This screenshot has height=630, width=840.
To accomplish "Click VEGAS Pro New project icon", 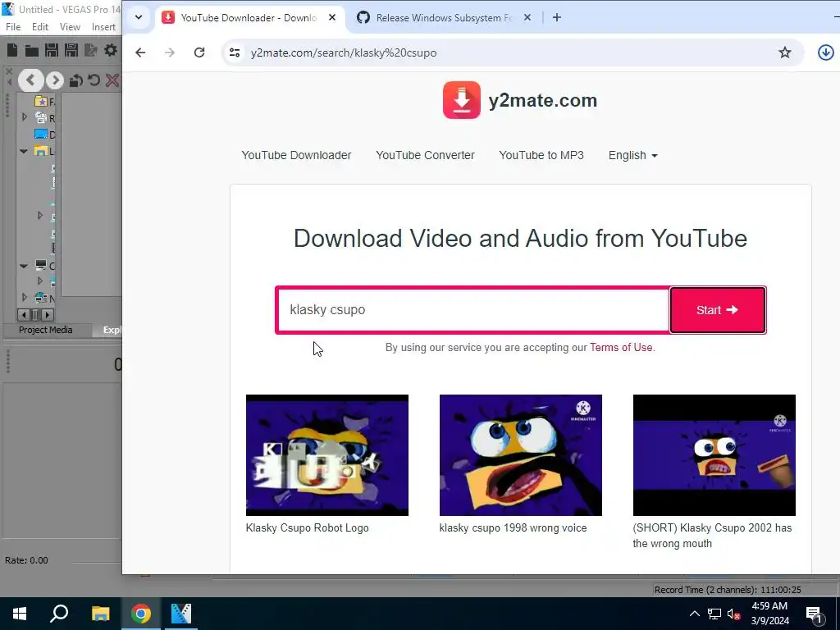I will pos(12,50).
